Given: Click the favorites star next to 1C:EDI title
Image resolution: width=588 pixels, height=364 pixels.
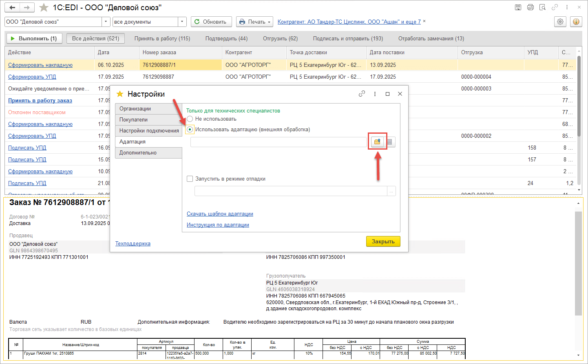Looking at the screenshot, I should pyautogui.click(x=44, y=7).
